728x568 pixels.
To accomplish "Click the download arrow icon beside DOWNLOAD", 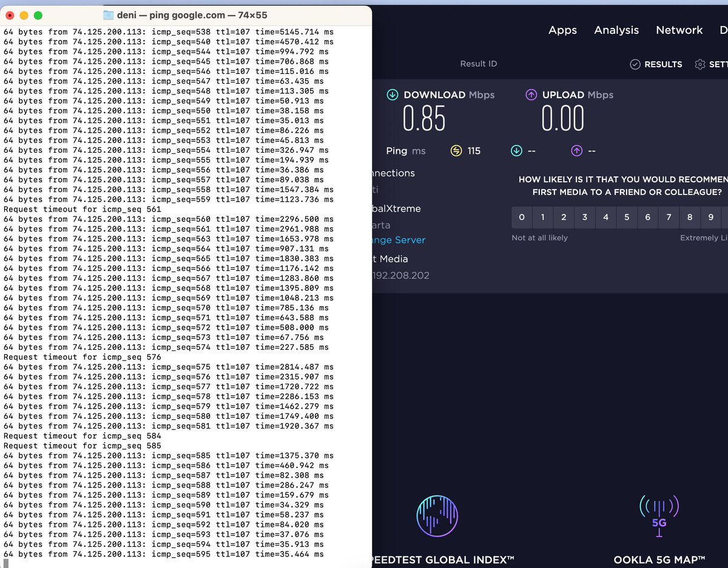I will [393, 95].
